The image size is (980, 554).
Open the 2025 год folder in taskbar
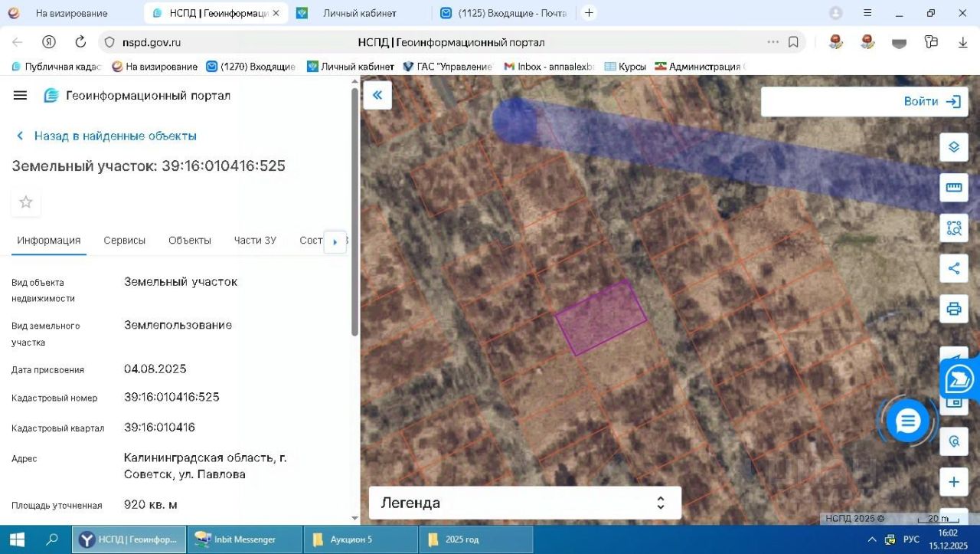pyautogui.click(x=476, y=539)
